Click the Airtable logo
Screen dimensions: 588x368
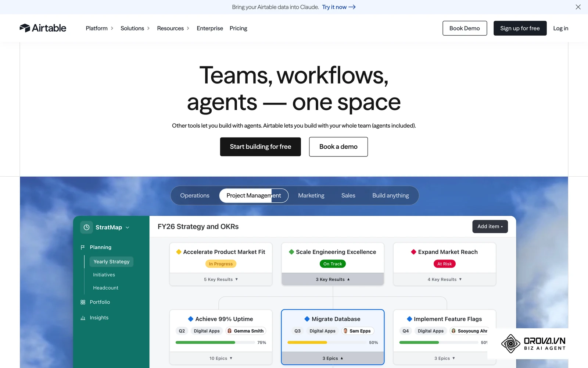43,28
